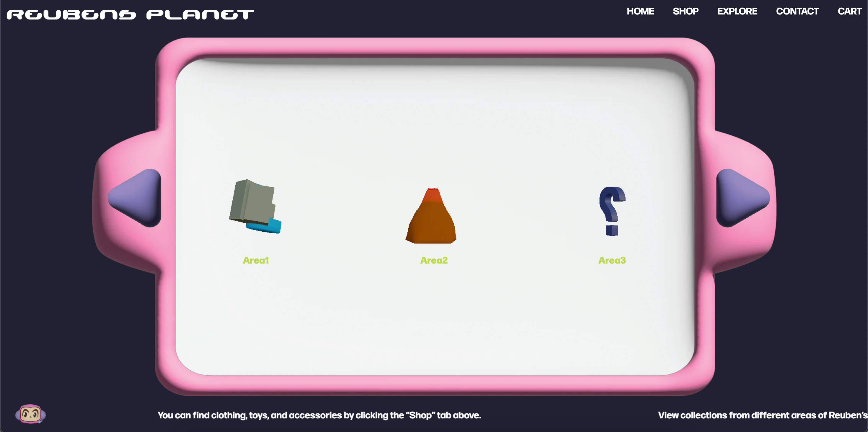The image size is (868, 432).
Task: Click the Area3 text label
Action: (x=612, y=260)
